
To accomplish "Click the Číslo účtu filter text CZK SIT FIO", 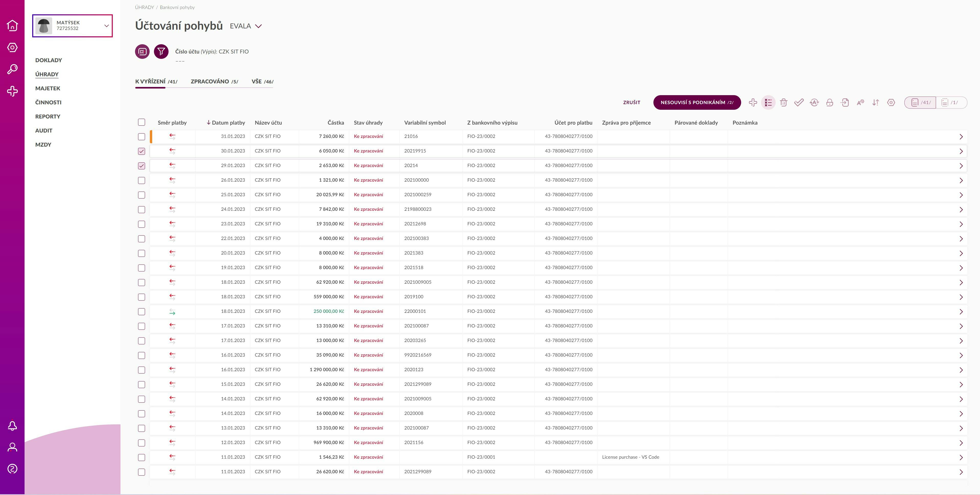I will coord(212,51).
